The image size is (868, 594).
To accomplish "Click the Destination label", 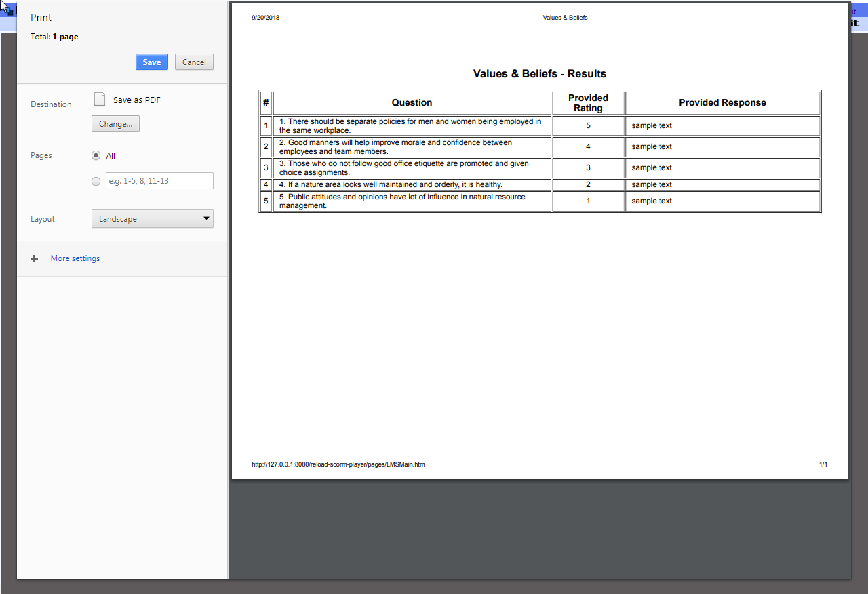I will 51,104.
